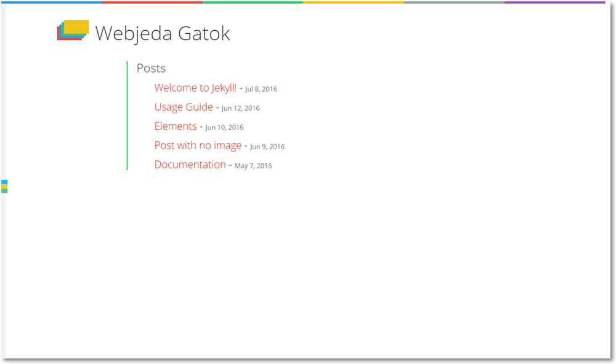Click the blue stripe of the edge icon
616x364 pixels.
4,182
